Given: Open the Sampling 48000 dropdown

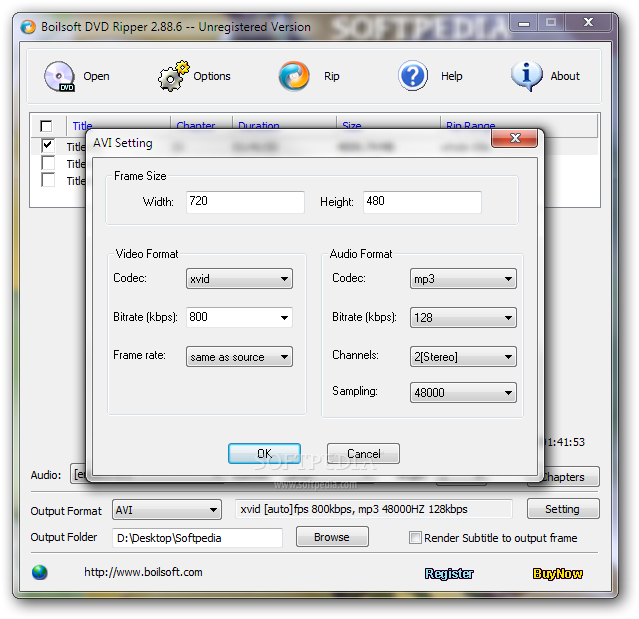Looking at the screenshot, I should pos(463,392).
